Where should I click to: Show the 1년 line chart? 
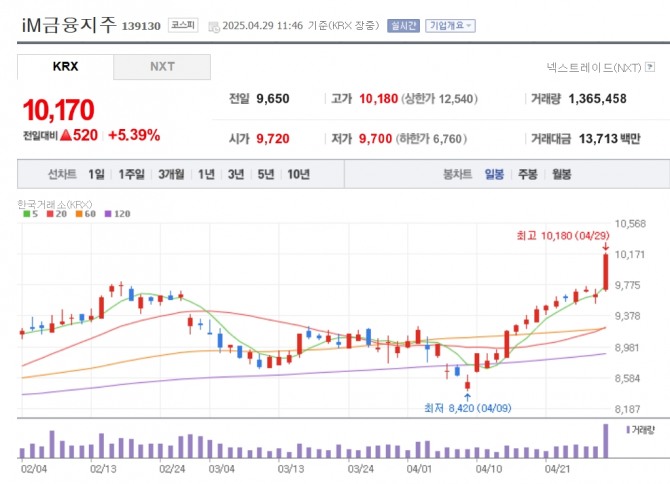[x=206, y=174]
